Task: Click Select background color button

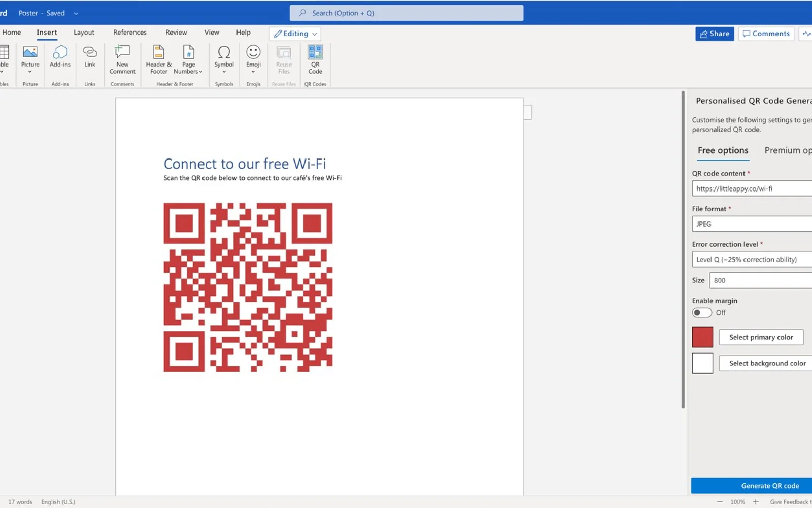Action: click(766, 363)
